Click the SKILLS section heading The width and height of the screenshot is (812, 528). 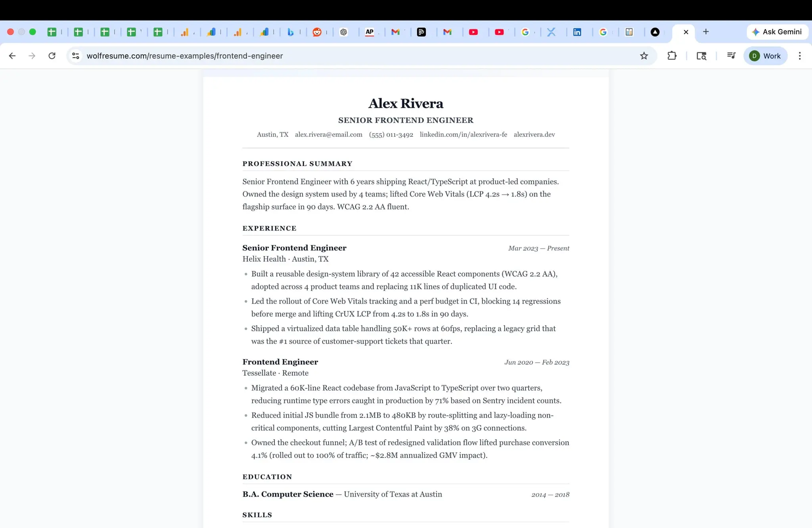257,515
